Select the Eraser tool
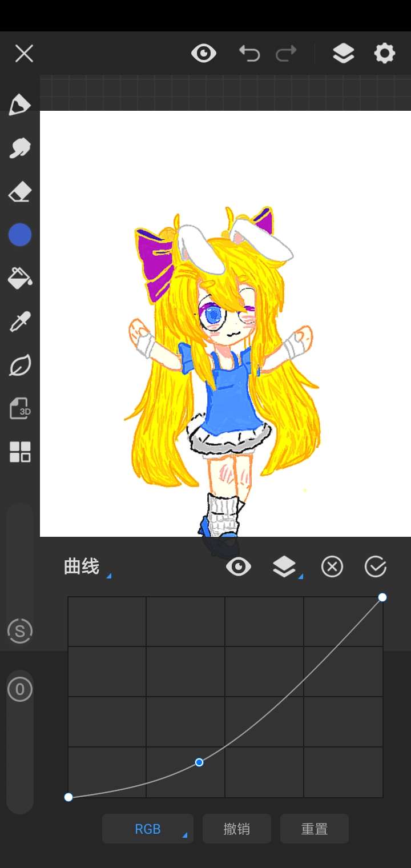The width and height of the screenshot is (411, 868). pyautogui.click(x=20, y=192)
